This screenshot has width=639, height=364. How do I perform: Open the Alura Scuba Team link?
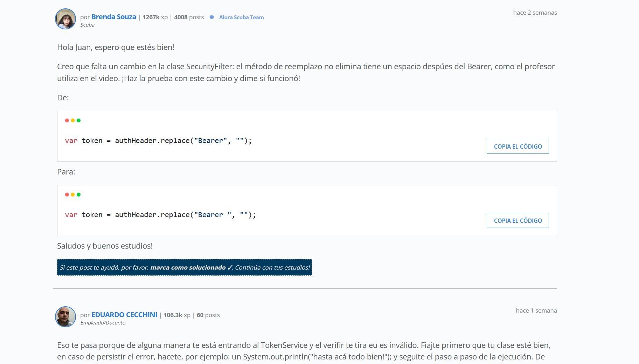(241, 17)
